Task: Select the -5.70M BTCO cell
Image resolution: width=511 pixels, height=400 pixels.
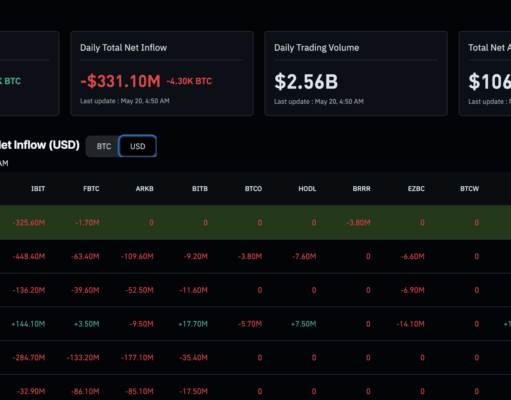Action: click(250, 324)
